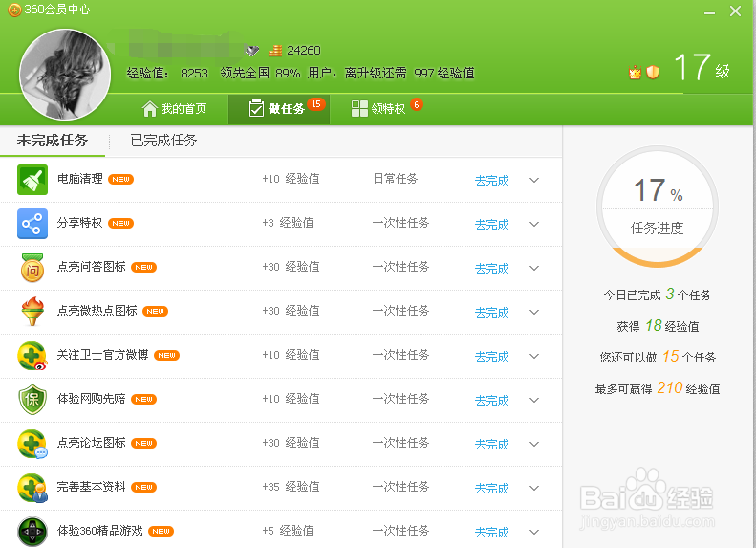The image size is (756, 548).
Task: Expand the 体验网购先赔 task chevron
Action: [534, 400]
